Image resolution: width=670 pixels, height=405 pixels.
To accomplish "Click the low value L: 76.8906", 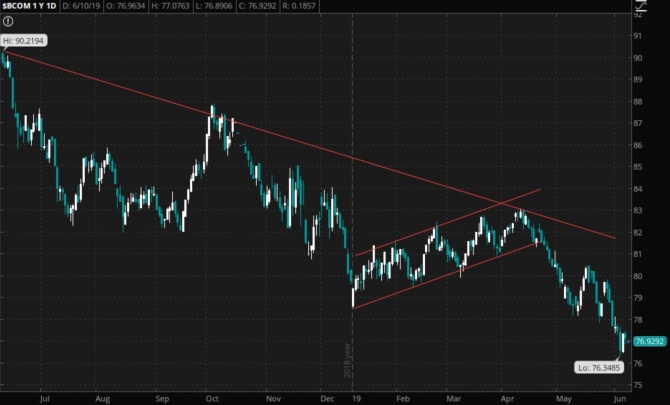I will pyautogui.click(x=216, y=6).
